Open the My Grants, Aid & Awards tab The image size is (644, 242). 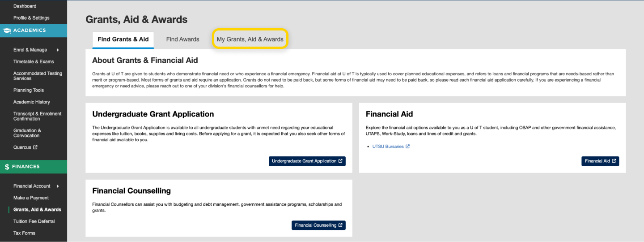[250, 39]
